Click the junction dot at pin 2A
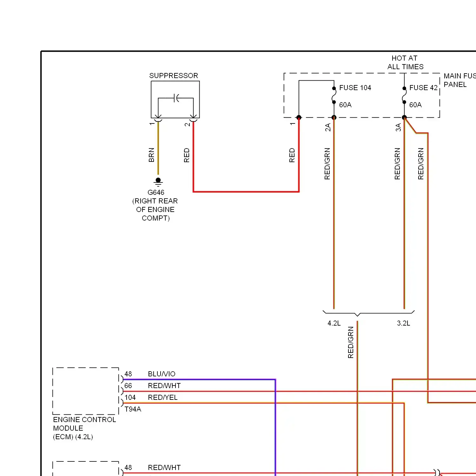This screenshot has width=476, height=476. point(334,117)
